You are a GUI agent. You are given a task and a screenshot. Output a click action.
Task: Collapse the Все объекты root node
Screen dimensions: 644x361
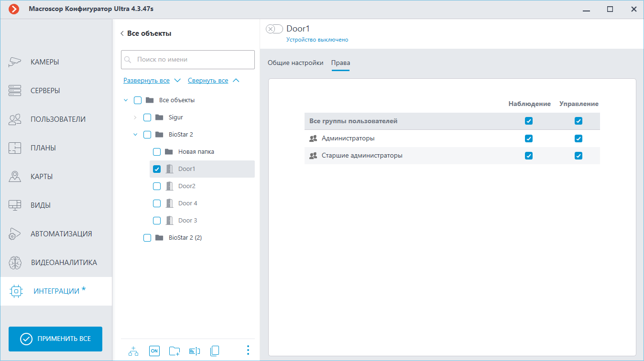pos(126,100)
